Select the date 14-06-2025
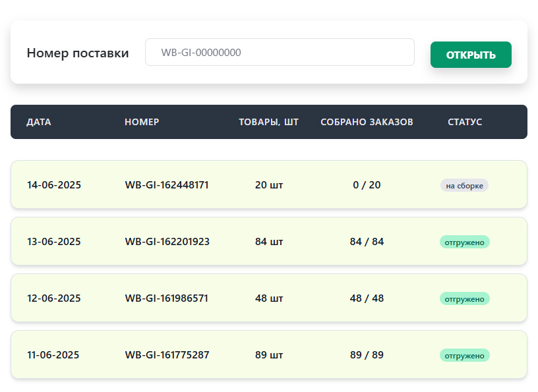 [54, 185]
